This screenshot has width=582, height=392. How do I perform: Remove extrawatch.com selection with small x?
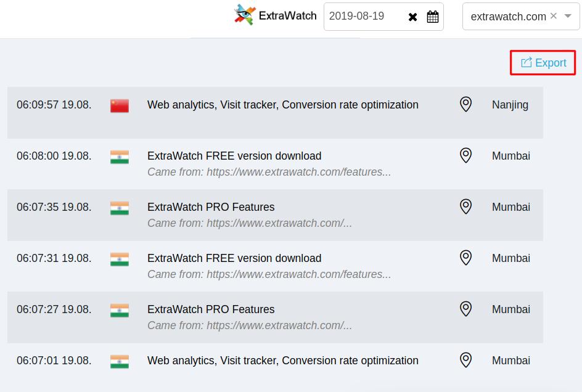click(554, 15)
